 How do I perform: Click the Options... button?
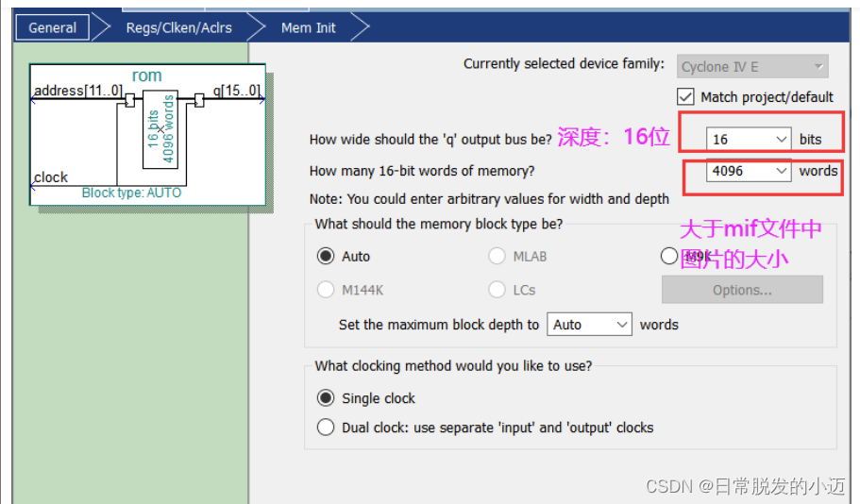point(742,290)
